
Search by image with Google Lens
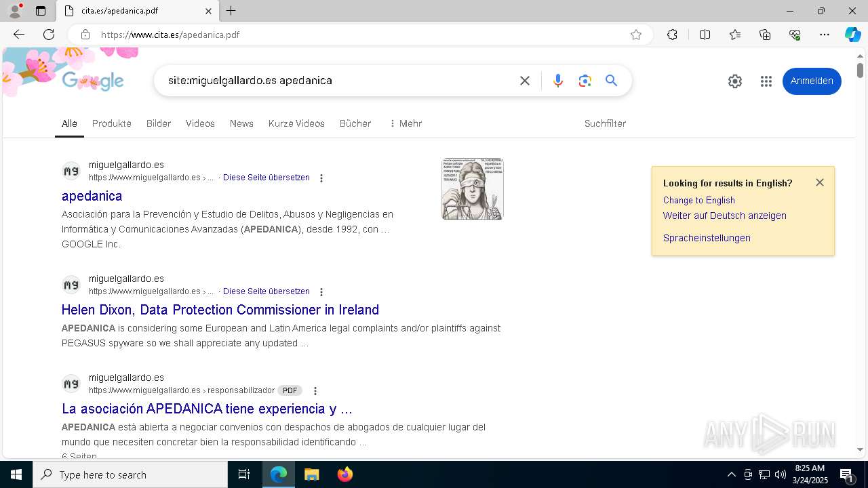pos(585,81)
